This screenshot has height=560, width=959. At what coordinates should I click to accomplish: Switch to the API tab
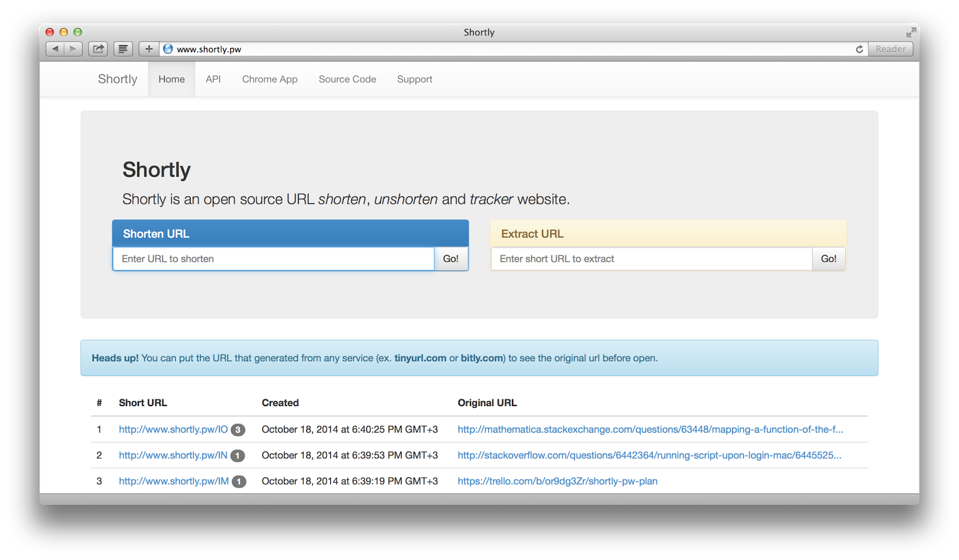(213, 79)
